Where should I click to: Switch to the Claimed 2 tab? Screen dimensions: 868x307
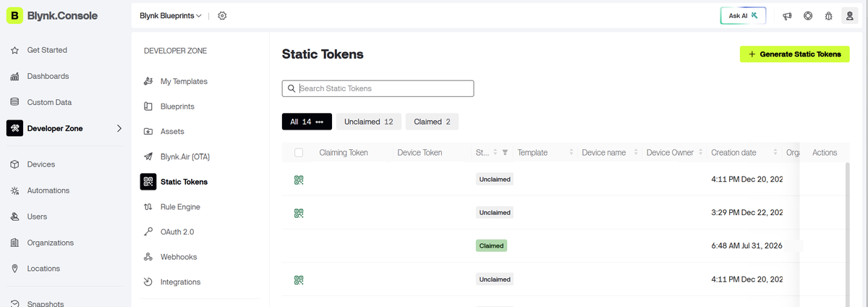coord(432,122)
